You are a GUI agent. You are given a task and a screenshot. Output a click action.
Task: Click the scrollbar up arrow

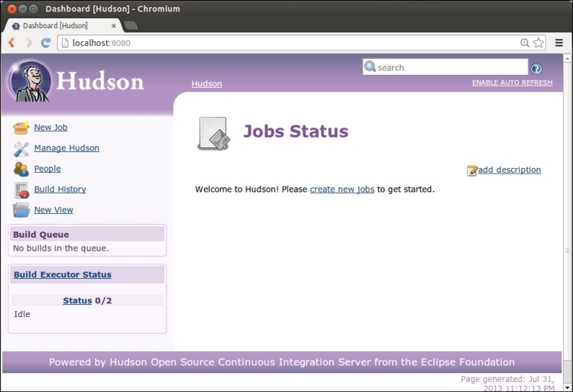[567, 58]
